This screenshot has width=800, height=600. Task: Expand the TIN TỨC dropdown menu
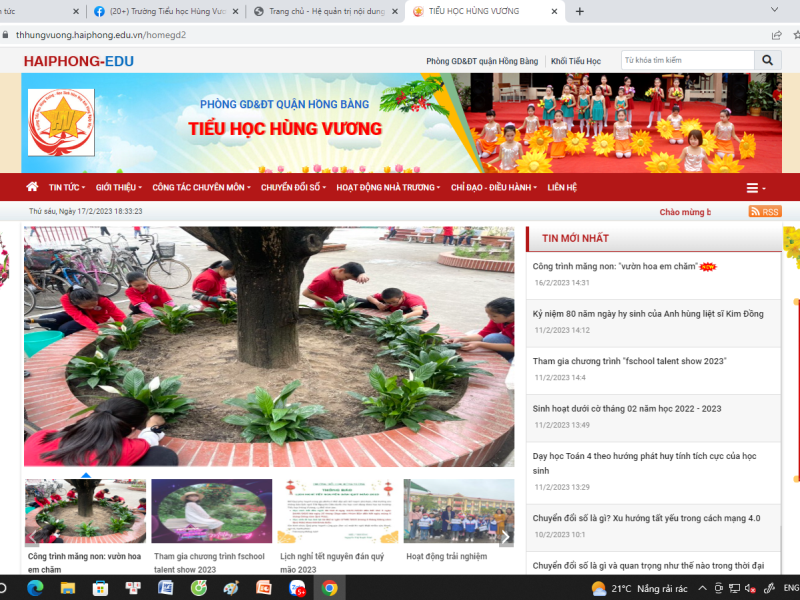coord(67,188)
